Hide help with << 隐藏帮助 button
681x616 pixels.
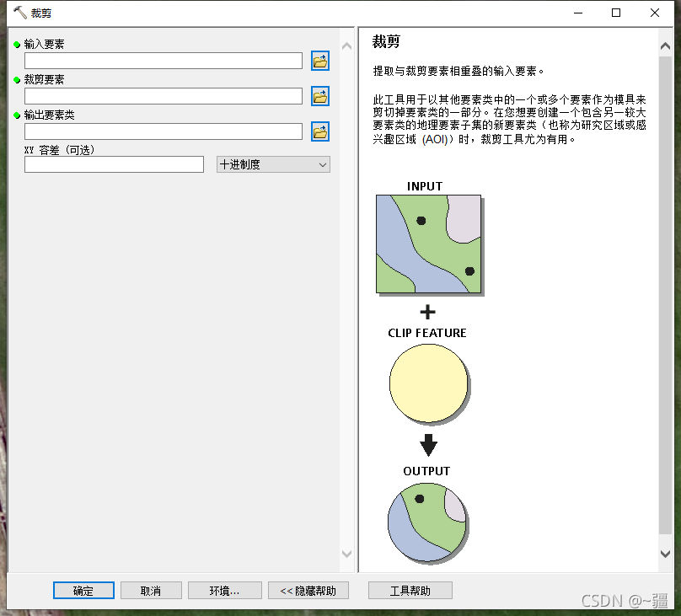(x=308, y=591)
